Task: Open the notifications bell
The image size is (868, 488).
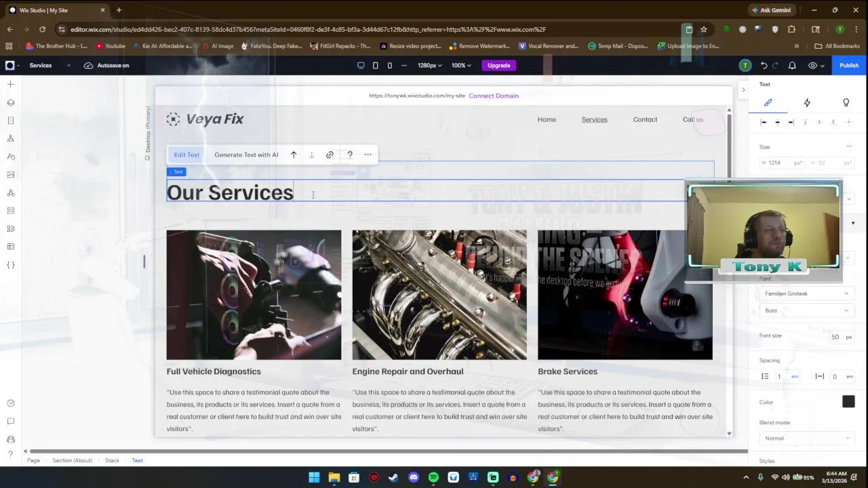Action: pyautogui.click(x=792, y=65)
